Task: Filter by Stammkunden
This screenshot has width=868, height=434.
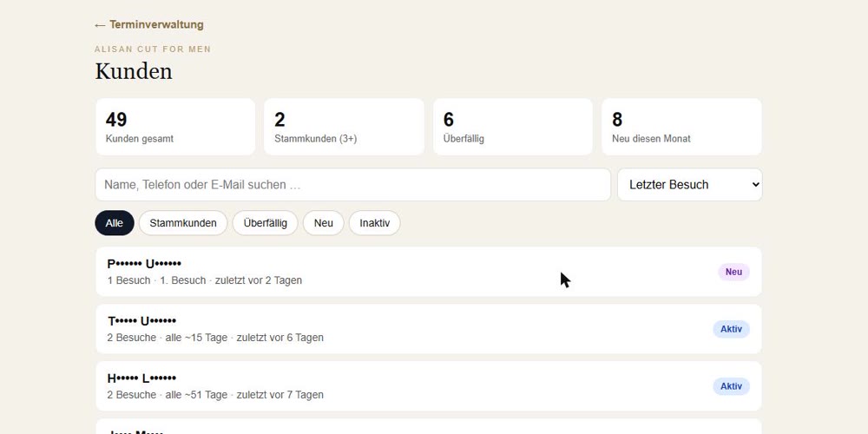Action: (x=183, y=223)
